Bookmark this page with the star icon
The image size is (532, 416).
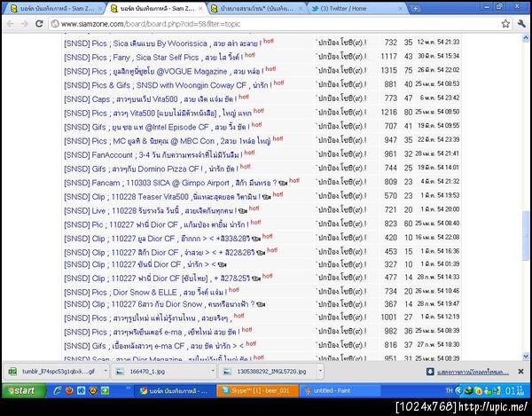tap(505, 23)
